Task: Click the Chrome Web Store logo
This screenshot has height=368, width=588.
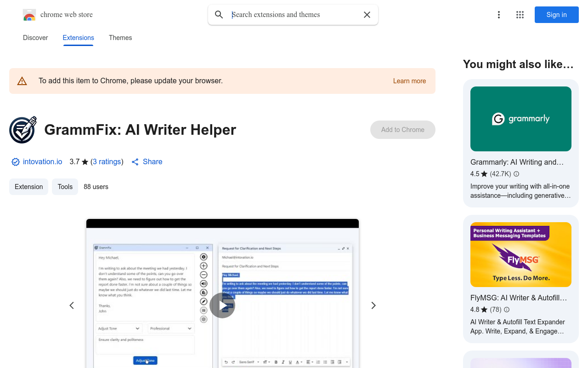Action: [x=29, y=15]
